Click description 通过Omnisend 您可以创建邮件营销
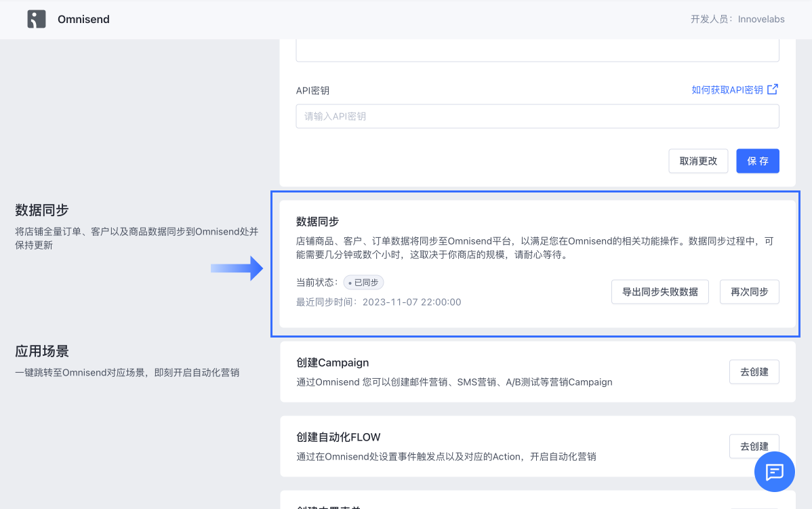 454,382
